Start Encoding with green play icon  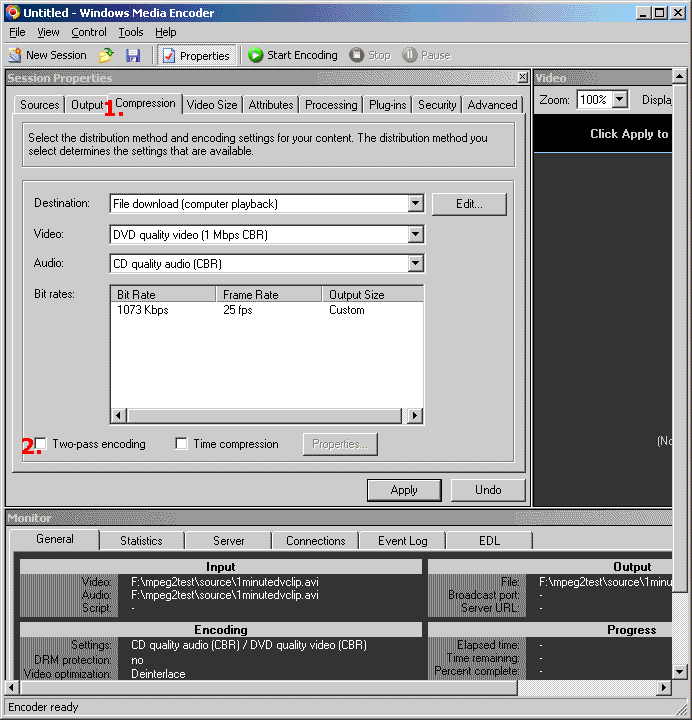pos(293,55)
